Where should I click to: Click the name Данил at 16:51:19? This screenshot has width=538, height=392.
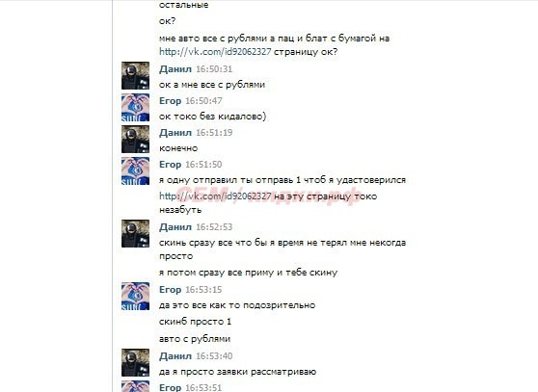(x=175, y=133)
